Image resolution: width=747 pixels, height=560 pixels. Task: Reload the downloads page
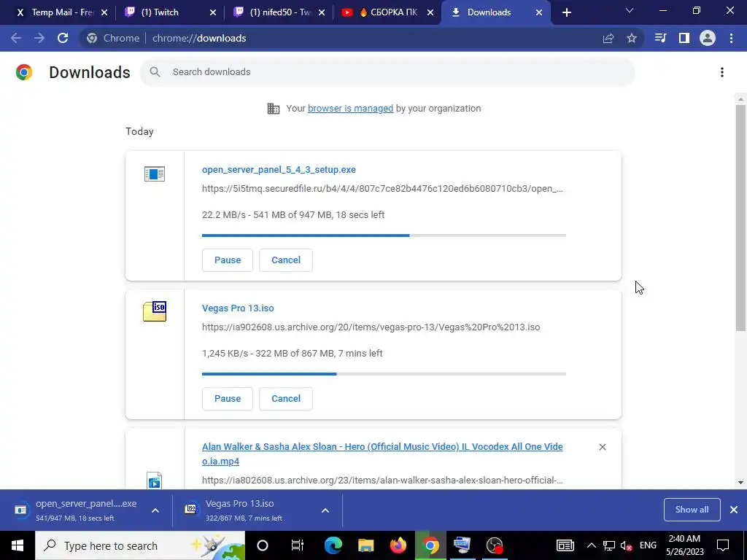click(63, 38)
